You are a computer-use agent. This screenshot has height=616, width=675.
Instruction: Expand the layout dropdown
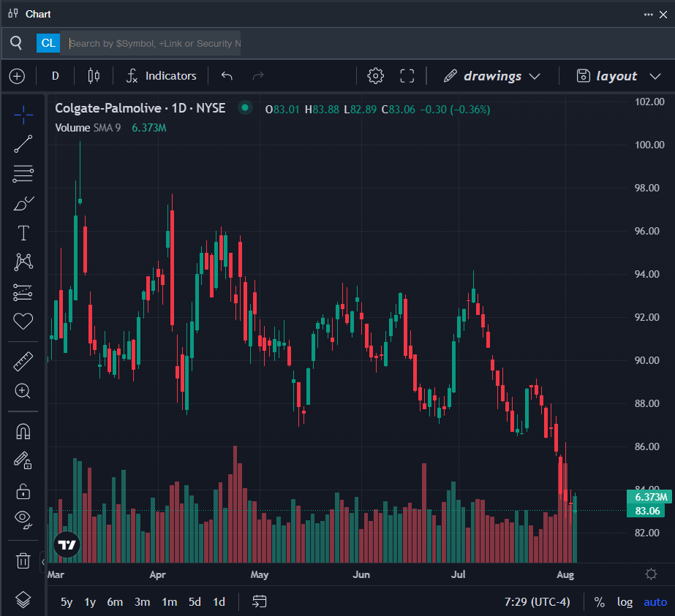(x=619, y=76)
